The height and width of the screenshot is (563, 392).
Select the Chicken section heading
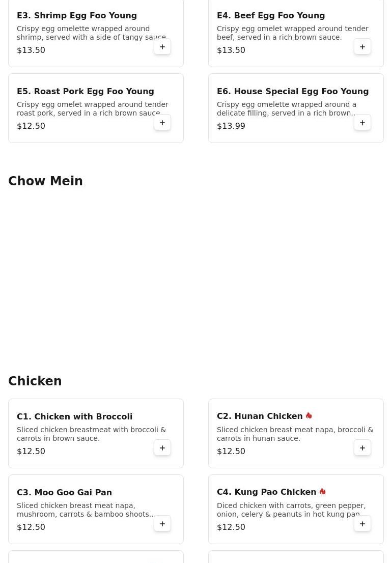click(x=35, y=381)
